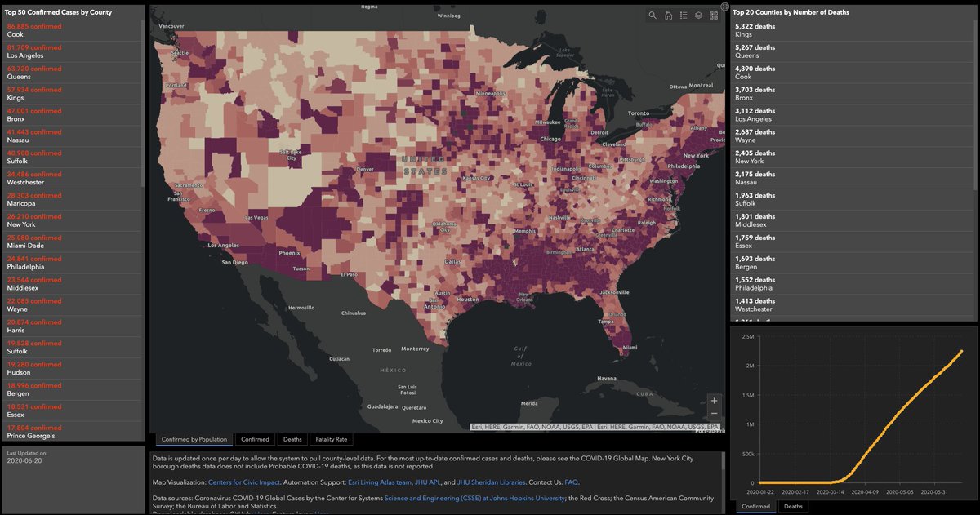Screen dimensions: 980x515
Task: Open JHU Sheridan Libraries link
Action: click(489, 482)
